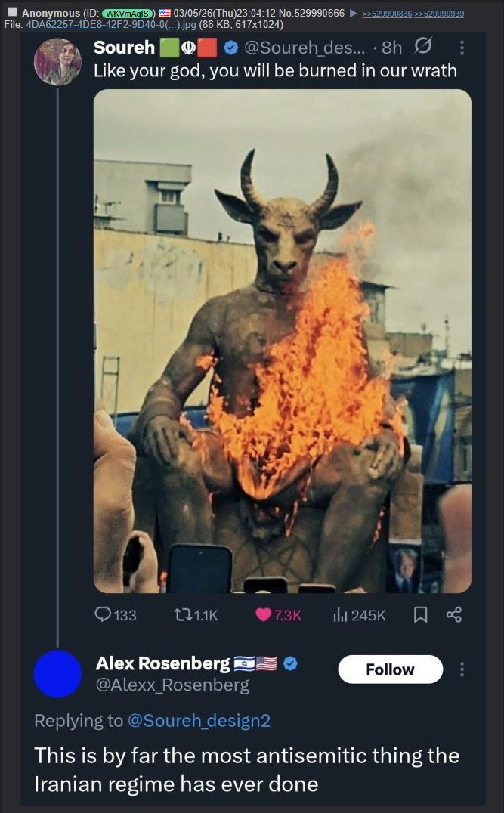Image resolution: width=504 pixels, height=813 pixels.
Task: Click the Grok slashed-circle icon on Soureh's tweet
Action: pyautogui.click(x=422, y=47)
